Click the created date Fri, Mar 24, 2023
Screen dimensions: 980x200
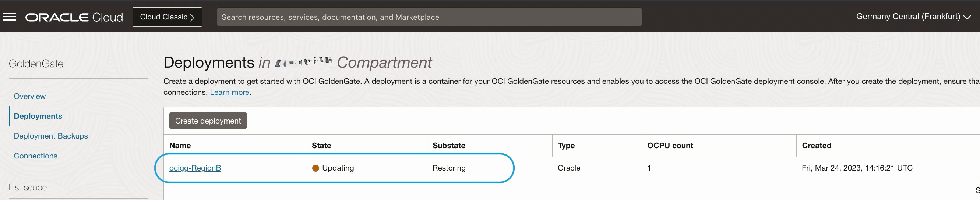pyautogui.click(x=857, y=168)
